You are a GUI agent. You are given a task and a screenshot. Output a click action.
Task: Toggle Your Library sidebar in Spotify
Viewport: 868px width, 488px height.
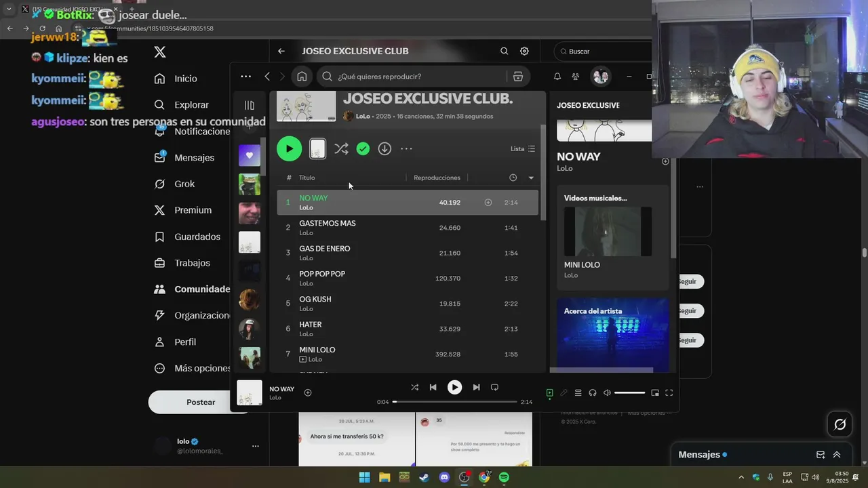tap(250, 105)
